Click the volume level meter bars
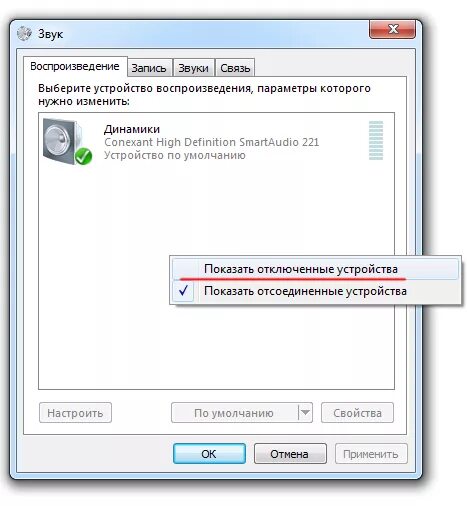 pos(376,140)
